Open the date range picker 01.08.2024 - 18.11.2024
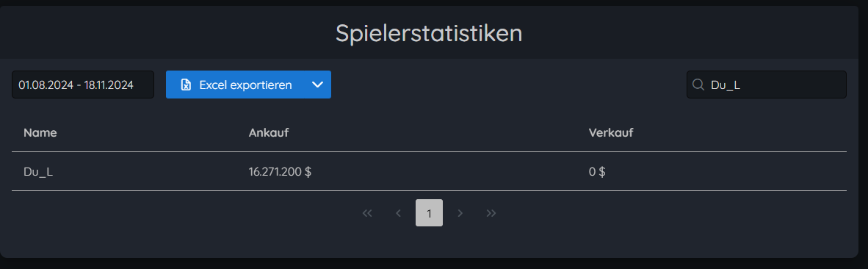Viewport: 868px width, 269px height. point(83,85)
